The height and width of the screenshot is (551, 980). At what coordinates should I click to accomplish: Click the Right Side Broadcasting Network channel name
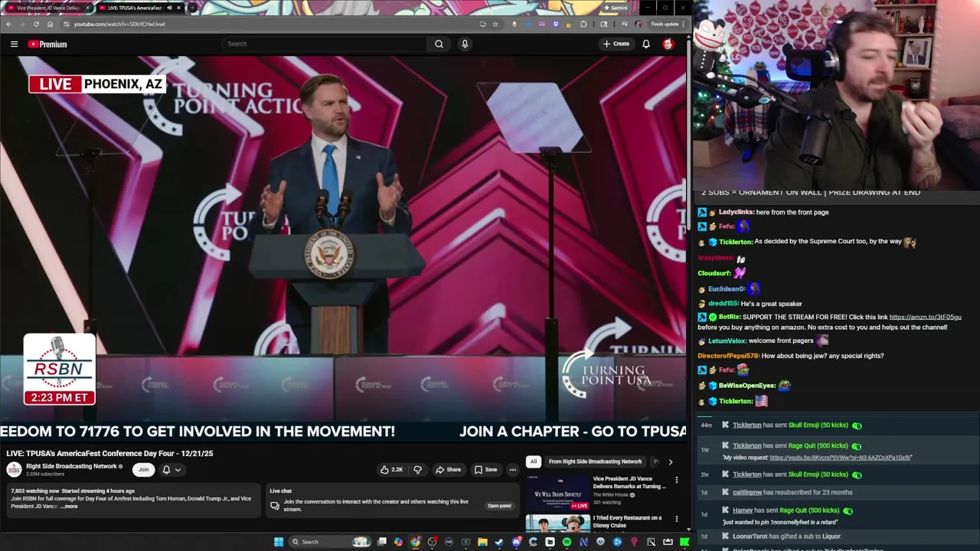pyautogui.click(x=71, y=466)
